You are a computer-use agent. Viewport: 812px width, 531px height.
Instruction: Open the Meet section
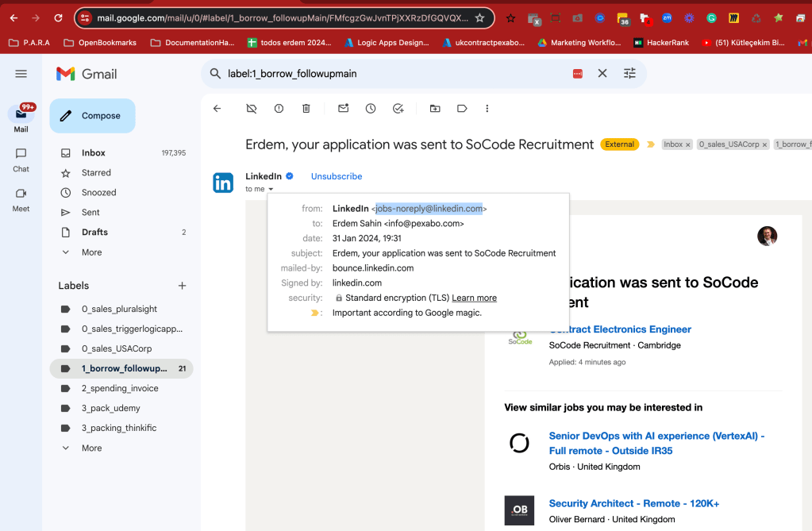pyautogui.click(x=21, y=199)
